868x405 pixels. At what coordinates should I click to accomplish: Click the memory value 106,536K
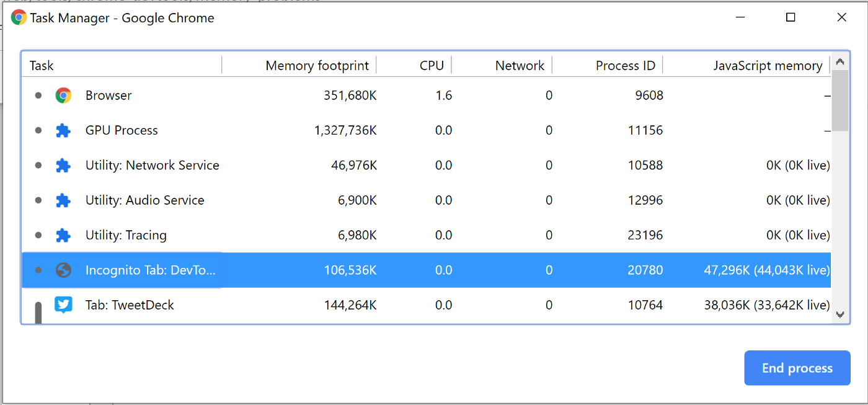(350, 270)
